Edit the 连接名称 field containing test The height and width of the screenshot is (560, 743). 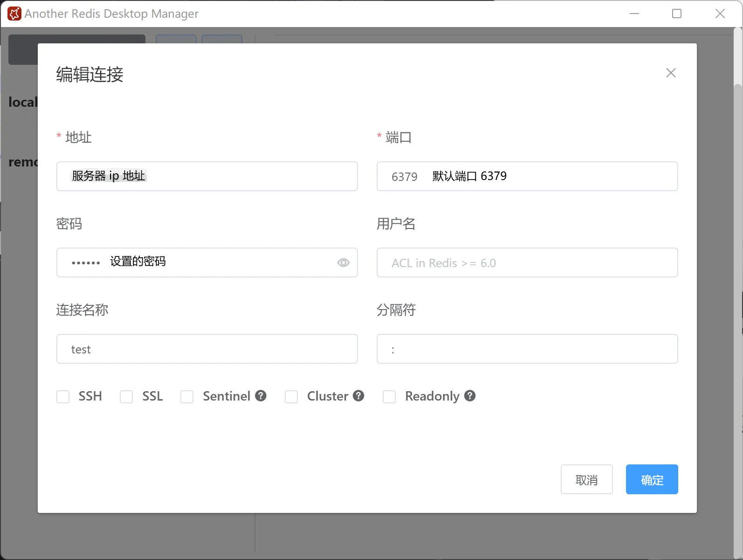point(207,349)
